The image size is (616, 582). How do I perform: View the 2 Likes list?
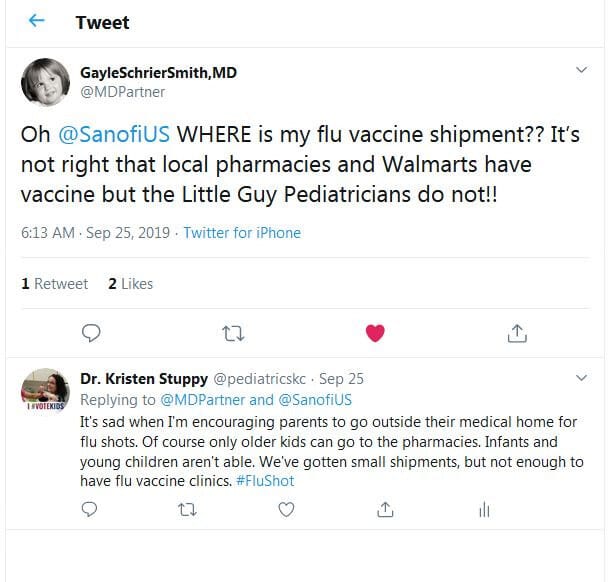click(x=130, y=284)
